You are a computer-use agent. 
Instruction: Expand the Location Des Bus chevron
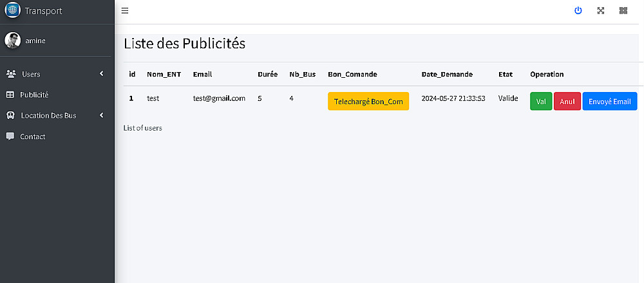tap(102, 116)
